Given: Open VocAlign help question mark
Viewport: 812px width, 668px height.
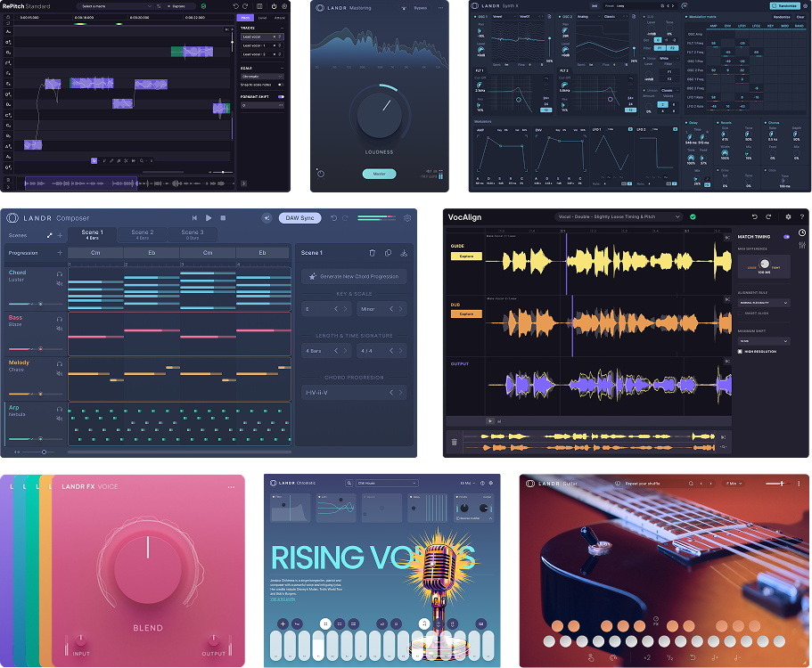Looking at the screenshot, I should point(802,216).
